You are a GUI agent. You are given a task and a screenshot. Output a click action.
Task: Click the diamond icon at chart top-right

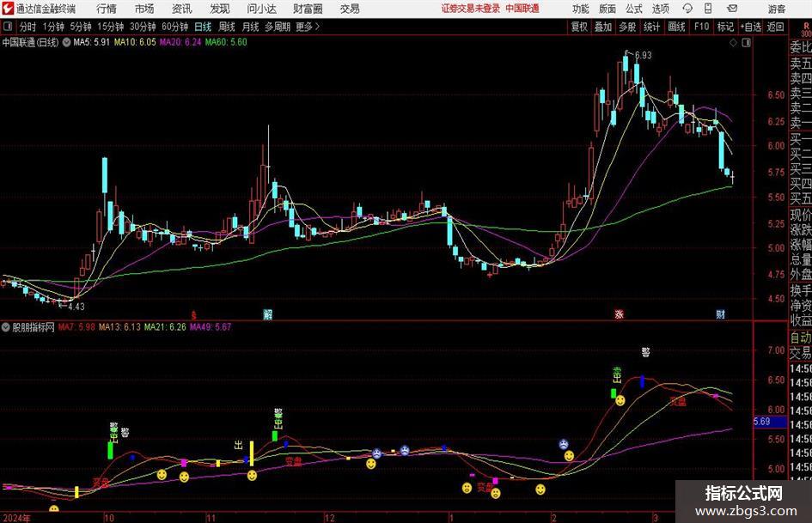click(x=733, y=43)
